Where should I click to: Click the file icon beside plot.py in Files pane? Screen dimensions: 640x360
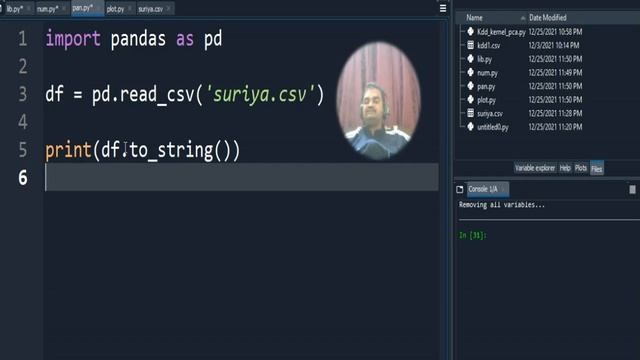tap(471, 100)
